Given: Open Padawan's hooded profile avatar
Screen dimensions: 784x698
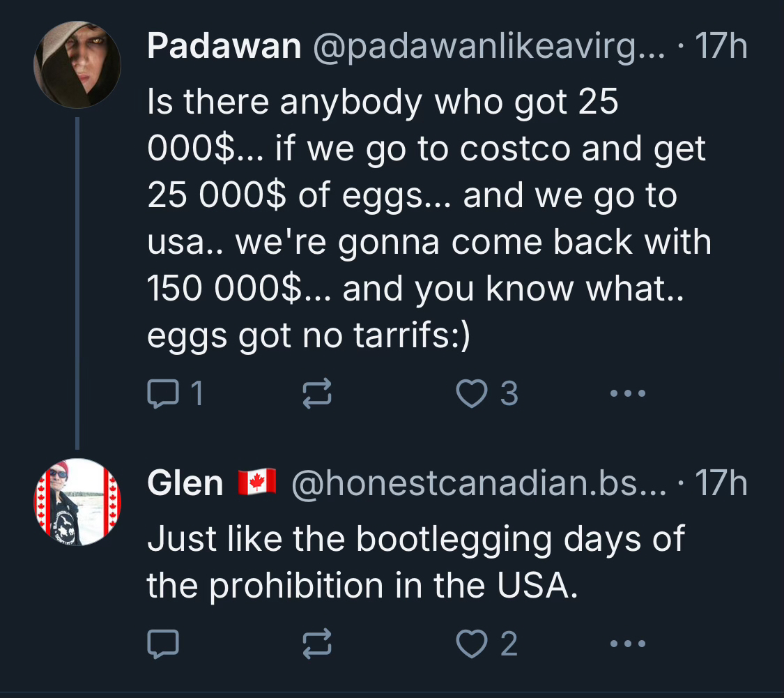Looking at the screenshot, I should [77, 66].
